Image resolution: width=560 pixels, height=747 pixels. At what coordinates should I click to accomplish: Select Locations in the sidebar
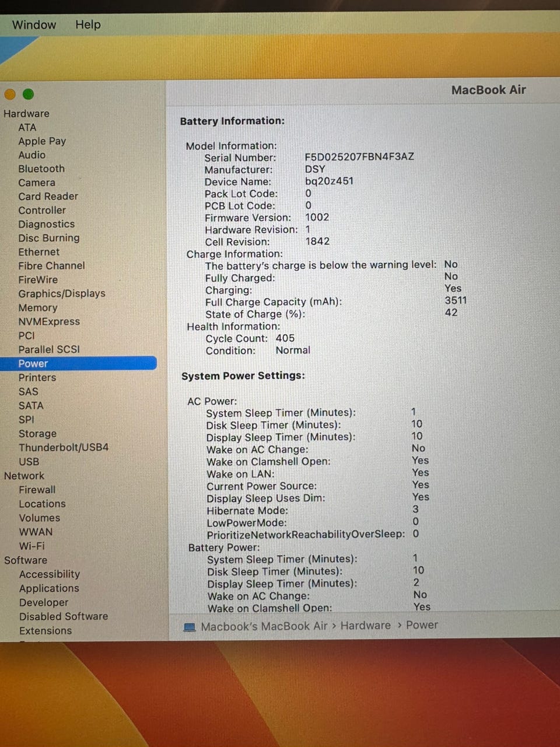[42, 504]
